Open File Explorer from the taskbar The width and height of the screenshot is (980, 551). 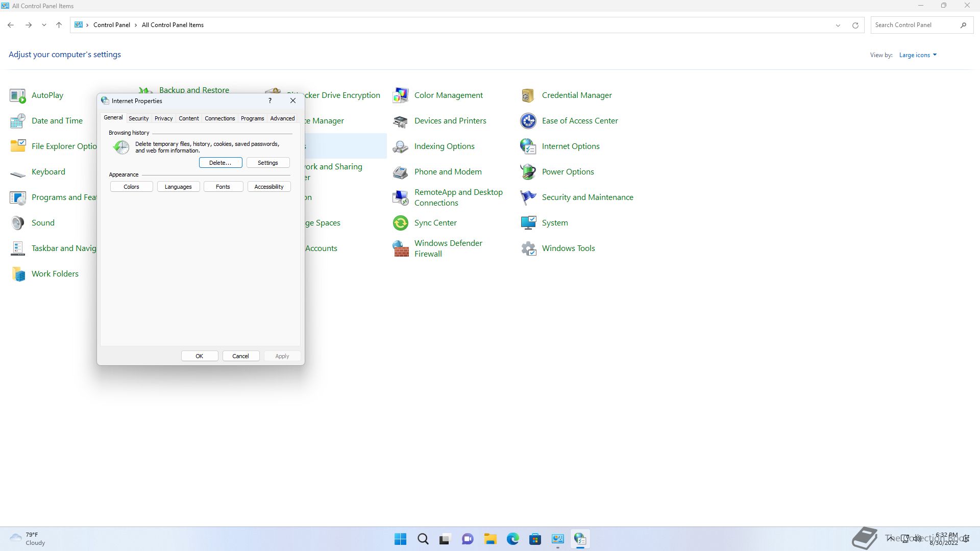pos(491,539)
